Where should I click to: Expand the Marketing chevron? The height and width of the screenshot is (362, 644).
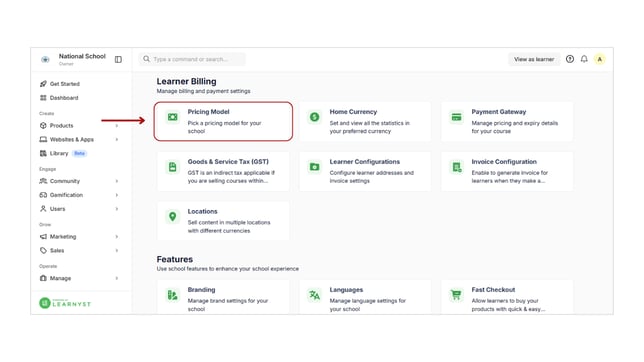click(117, 236)
